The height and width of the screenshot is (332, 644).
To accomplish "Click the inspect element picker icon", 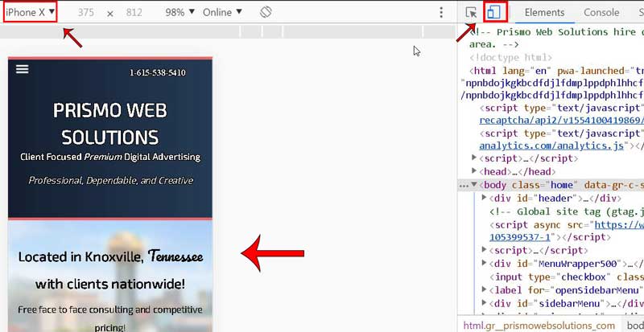I will click(x=472, y=13).
